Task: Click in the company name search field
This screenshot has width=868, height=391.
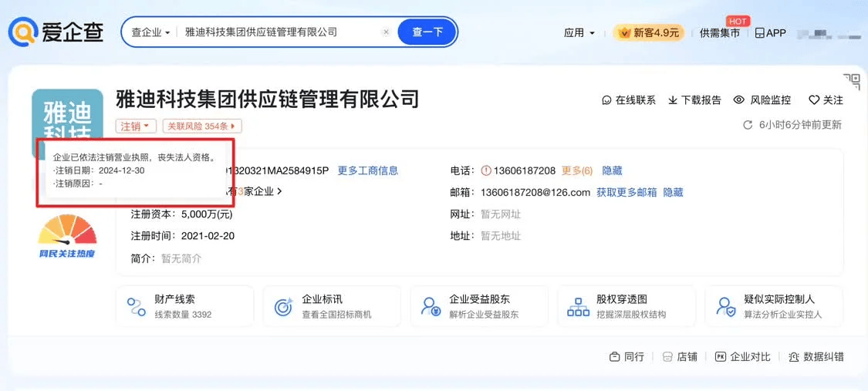Action: click(279, 32)
